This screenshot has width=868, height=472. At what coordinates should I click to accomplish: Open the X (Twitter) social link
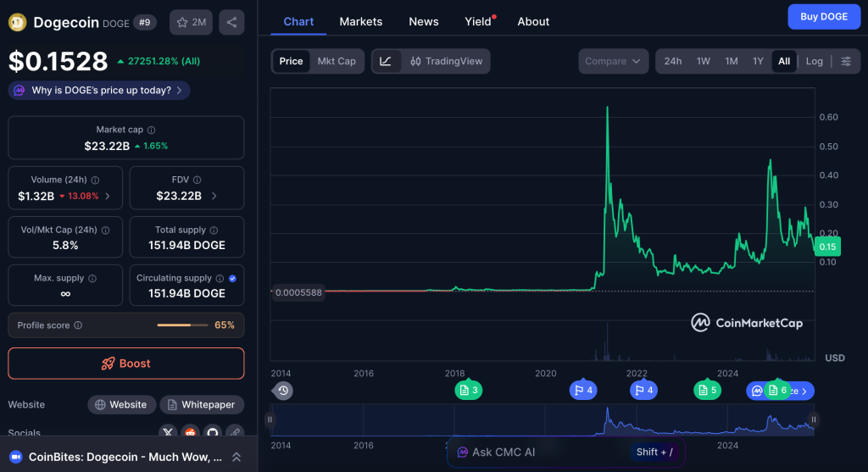click(x=168, y=432)
